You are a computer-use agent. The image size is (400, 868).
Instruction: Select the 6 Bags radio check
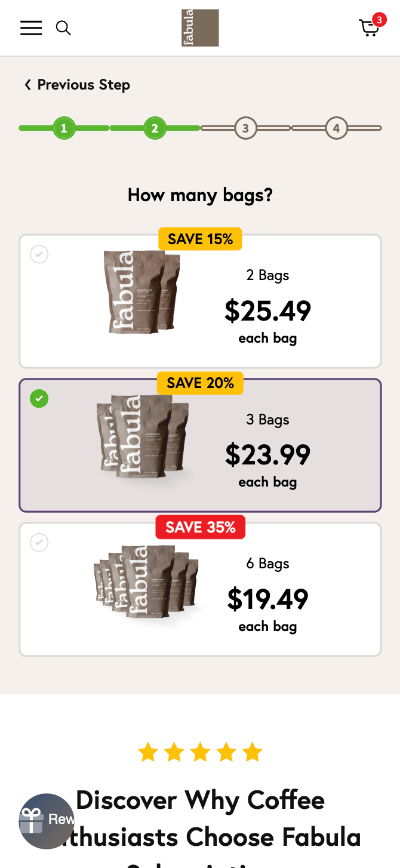click(39, 543)
